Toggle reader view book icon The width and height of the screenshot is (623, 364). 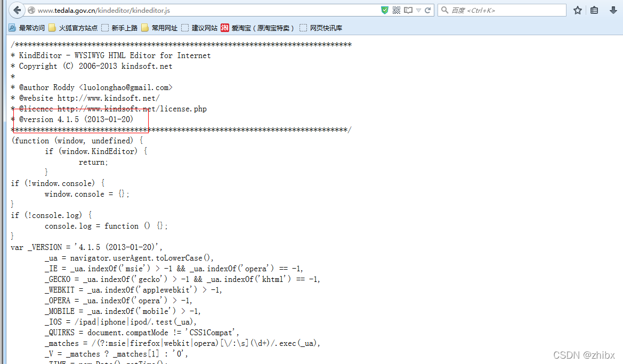tap(408, 10)
